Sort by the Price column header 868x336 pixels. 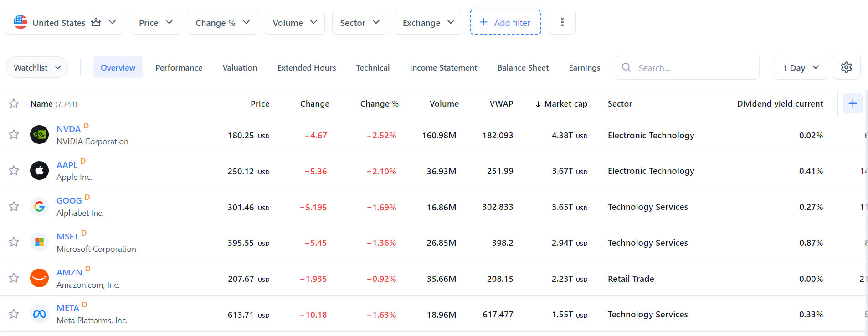tap(260, 104)
